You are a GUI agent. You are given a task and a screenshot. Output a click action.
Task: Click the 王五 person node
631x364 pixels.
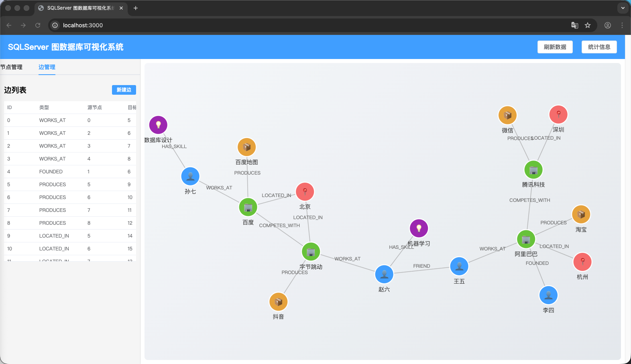(x=459, y=266)
